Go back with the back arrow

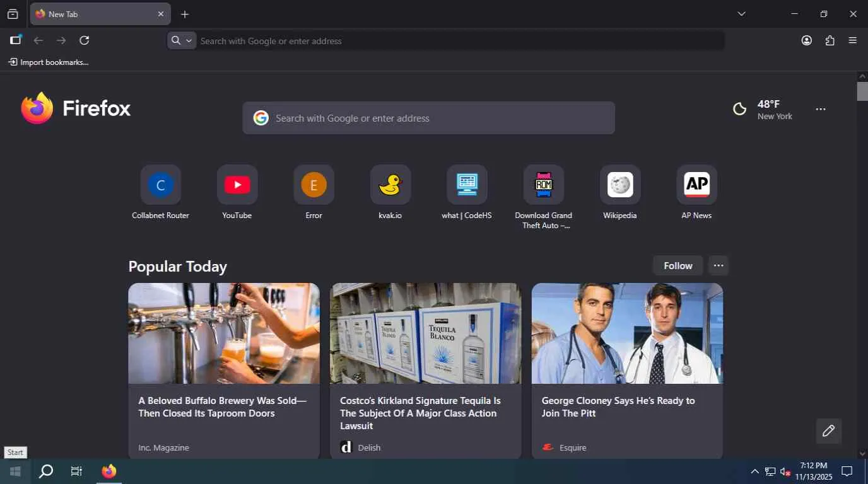(38, 40)
